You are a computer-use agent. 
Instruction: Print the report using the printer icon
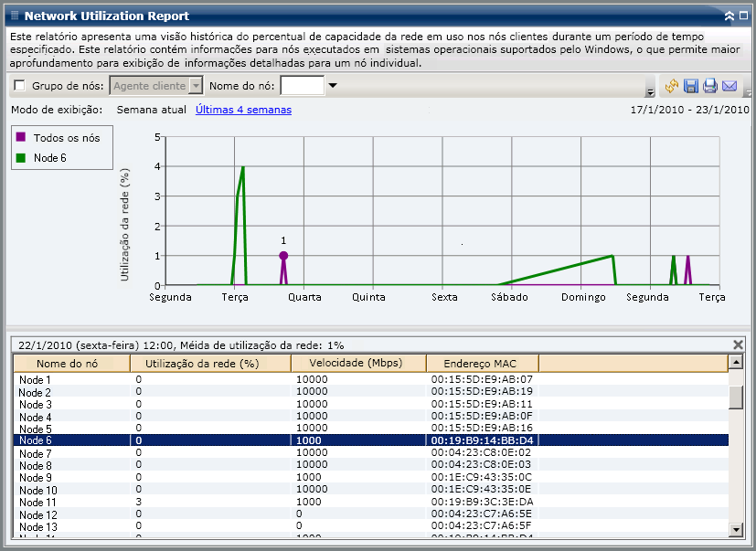pyautogui.click(x=710, y=86)
